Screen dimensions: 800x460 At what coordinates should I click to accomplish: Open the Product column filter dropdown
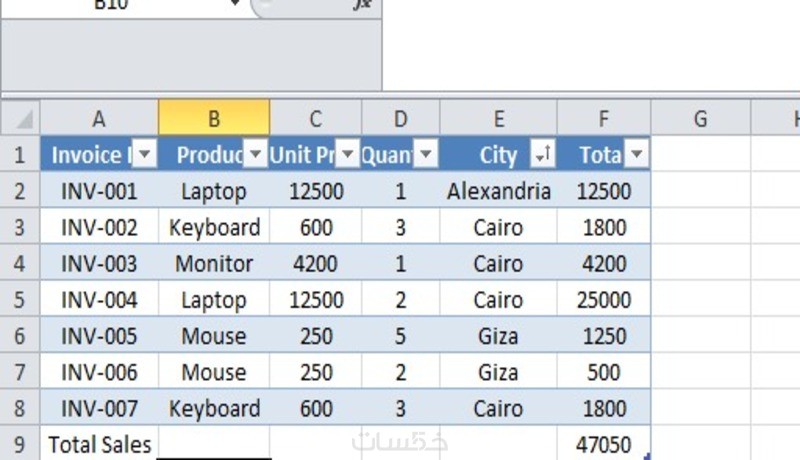[x=256, y=154]
